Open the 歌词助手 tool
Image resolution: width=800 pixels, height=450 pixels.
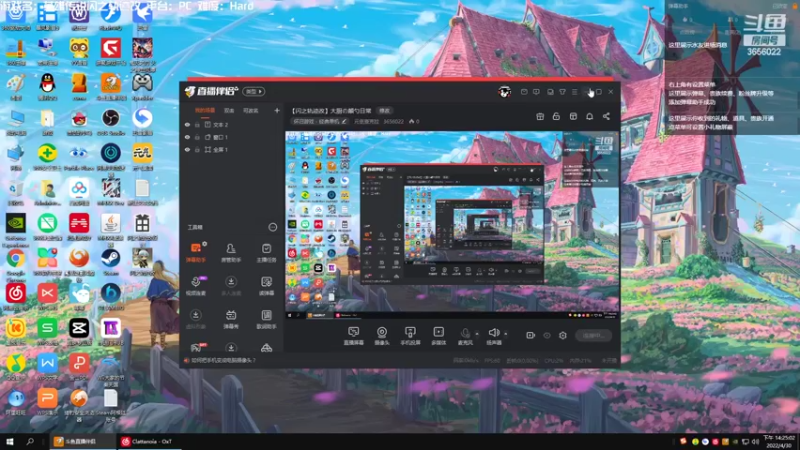[x=266, y=319]
